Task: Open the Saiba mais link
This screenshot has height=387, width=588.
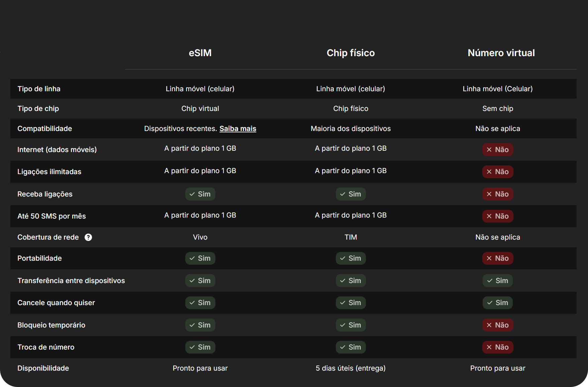Action: click(x=237, y=129)
